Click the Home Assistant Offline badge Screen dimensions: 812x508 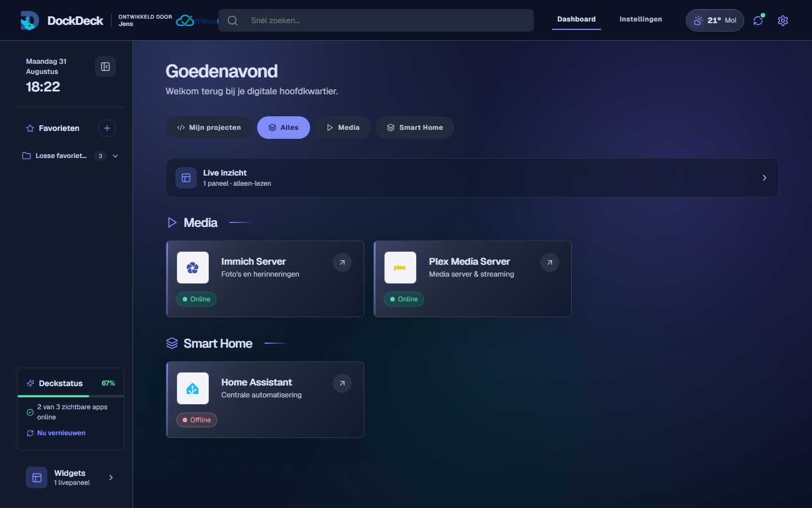click(197, 420)
